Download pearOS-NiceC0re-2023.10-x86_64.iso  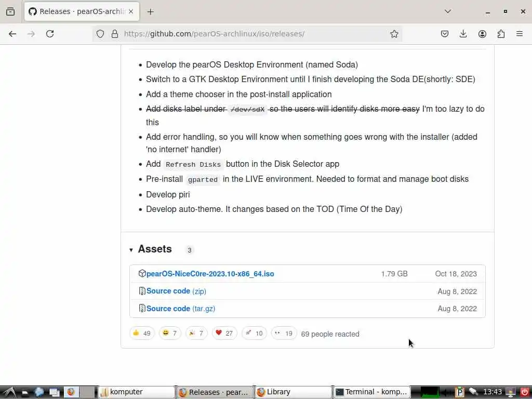click(x=210, y=274)
